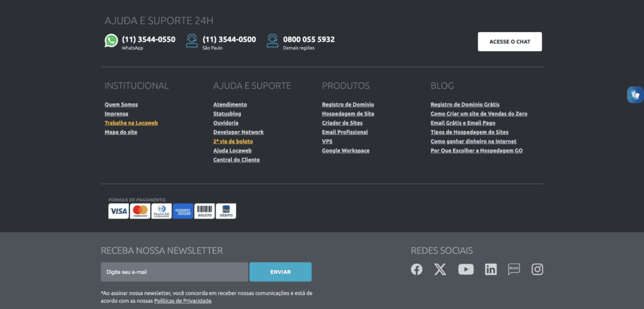Image resolution: width=644 pixels, height=309 pixels.
Task: Click the Ajuda e Suporte 24H heading
Action: [158, 21]
